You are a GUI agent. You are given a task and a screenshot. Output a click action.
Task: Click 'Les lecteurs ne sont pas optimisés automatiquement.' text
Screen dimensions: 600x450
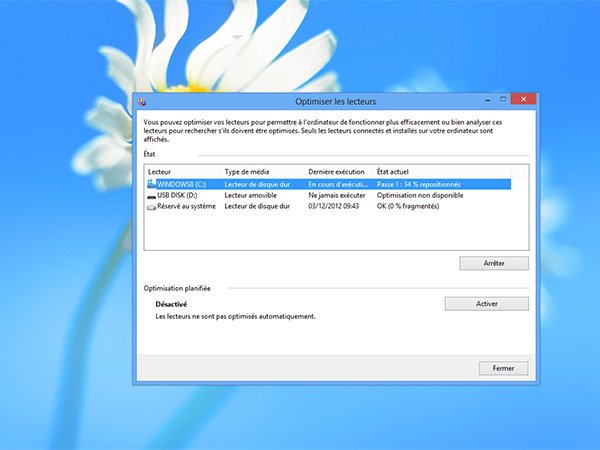(235, 316)
